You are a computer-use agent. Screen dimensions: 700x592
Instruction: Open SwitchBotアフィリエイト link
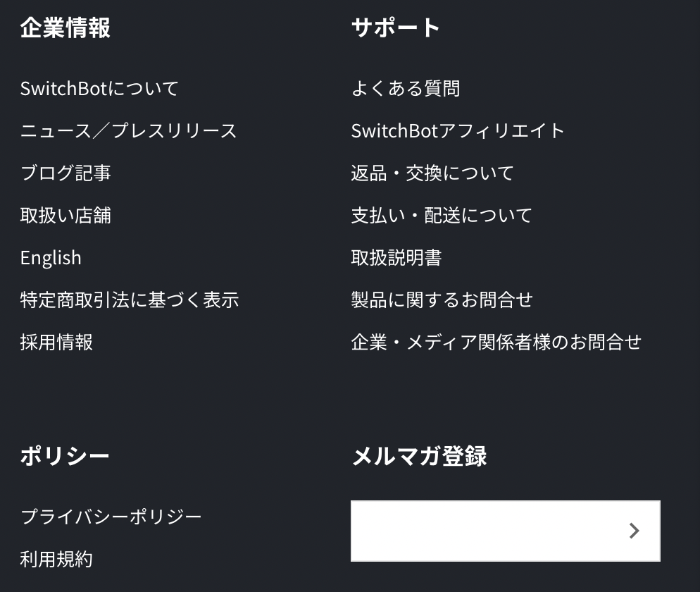458,131
